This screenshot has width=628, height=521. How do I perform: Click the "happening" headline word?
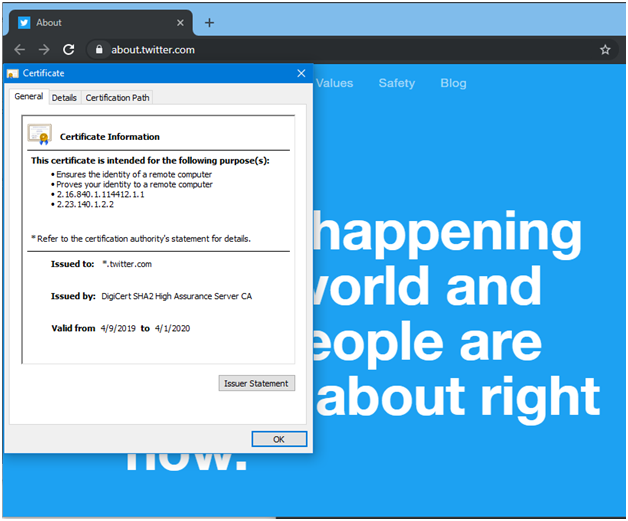[x=448, y=234]
